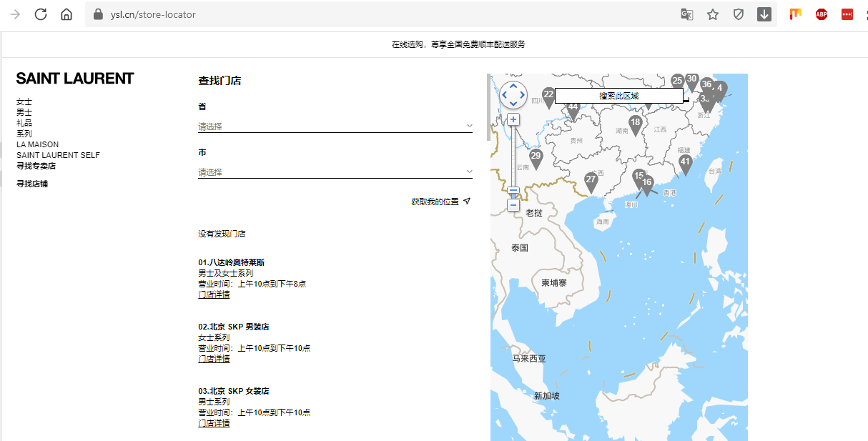Screen dimensions: 868x441
Task: Click the download arrow icon in address bar
Action: (764, 14)
